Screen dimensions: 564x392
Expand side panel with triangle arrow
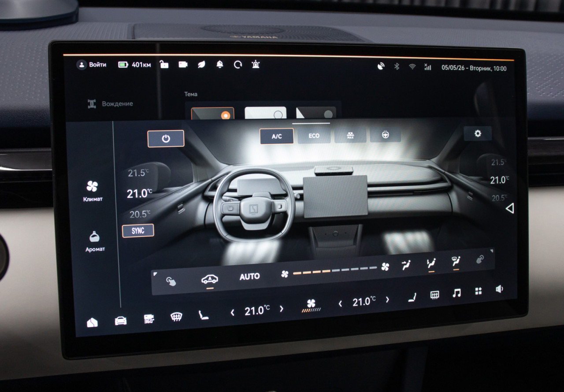coord(510,208)
